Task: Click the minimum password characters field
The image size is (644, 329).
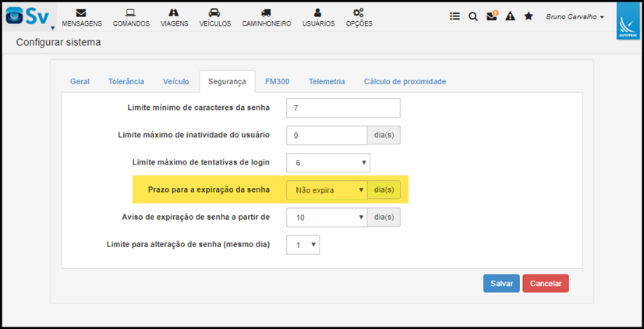Action: pos(343,108)
